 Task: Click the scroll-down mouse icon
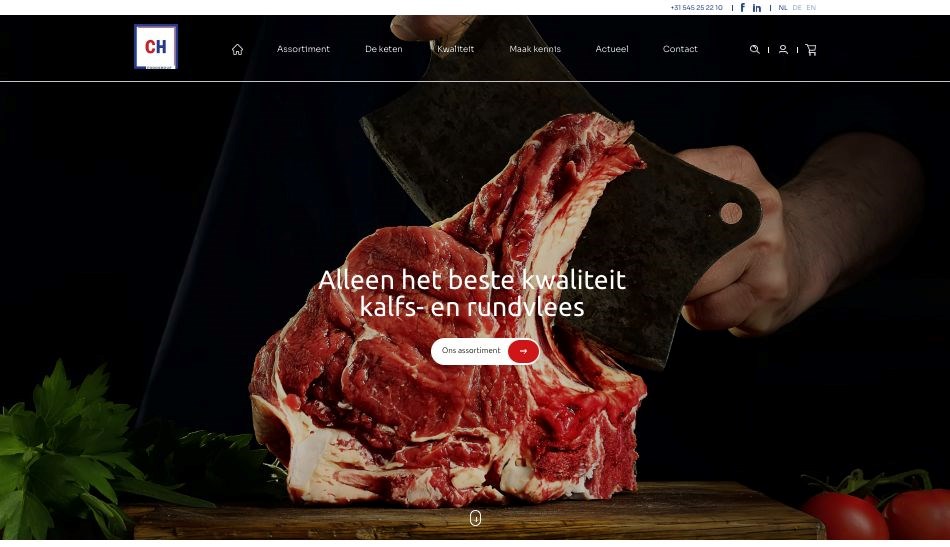pyautogui.click(x=476, y=518)
